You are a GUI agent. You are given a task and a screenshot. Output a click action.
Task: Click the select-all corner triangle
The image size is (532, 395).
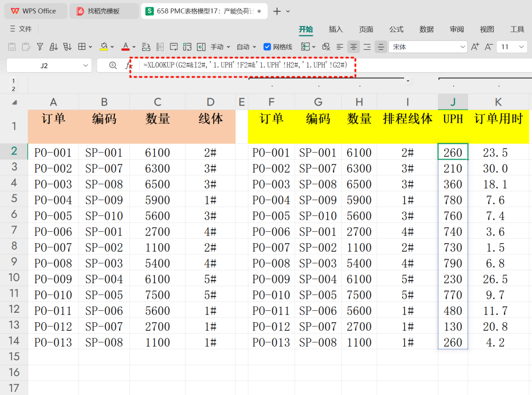14,102
